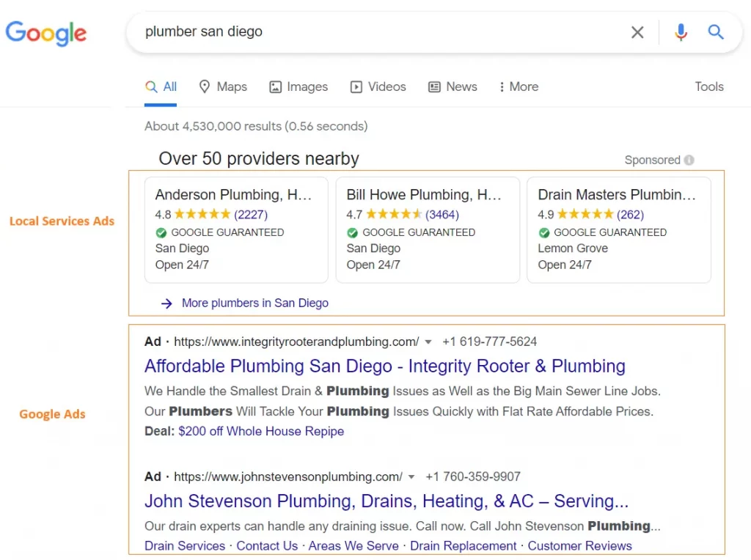Open John Stevenson Plumbing ad headline
751x560 pixels.
[387, 501]
